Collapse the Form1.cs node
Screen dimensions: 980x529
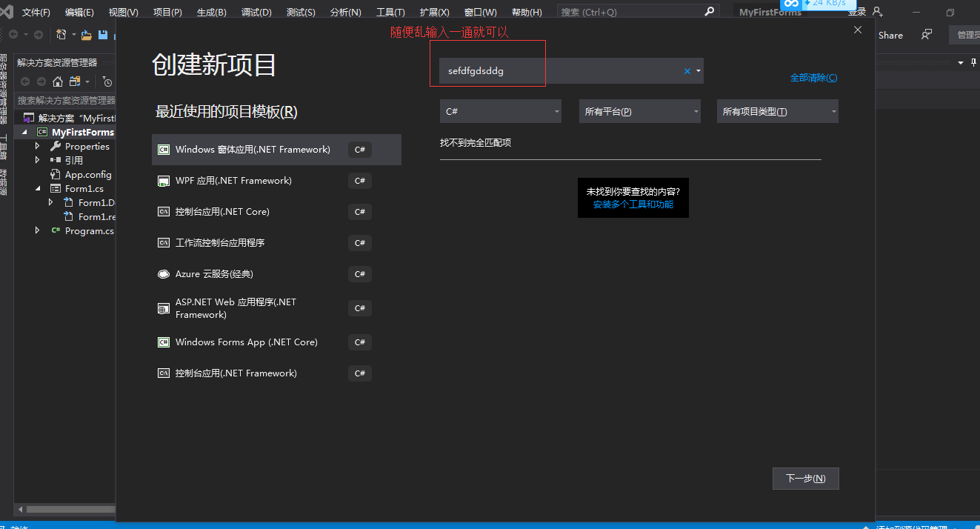38,189
